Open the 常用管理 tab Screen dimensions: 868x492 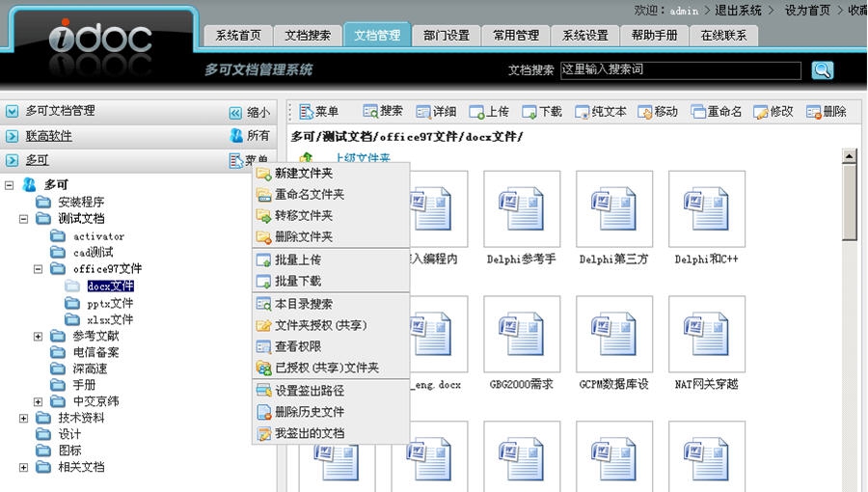pos(516,36)
